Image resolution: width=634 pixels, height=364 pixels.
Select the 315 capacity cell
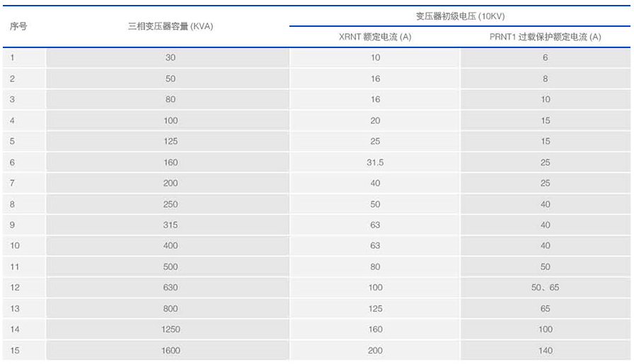coord(170,225)
